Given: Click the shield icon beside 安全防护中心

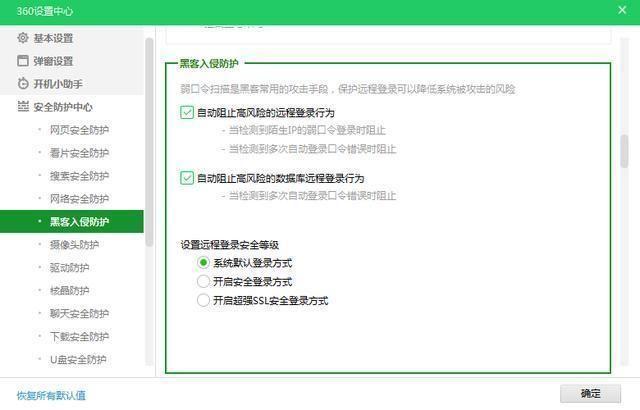Looking at the screenshot, I should pyautogui.click(x=23, y=106).
